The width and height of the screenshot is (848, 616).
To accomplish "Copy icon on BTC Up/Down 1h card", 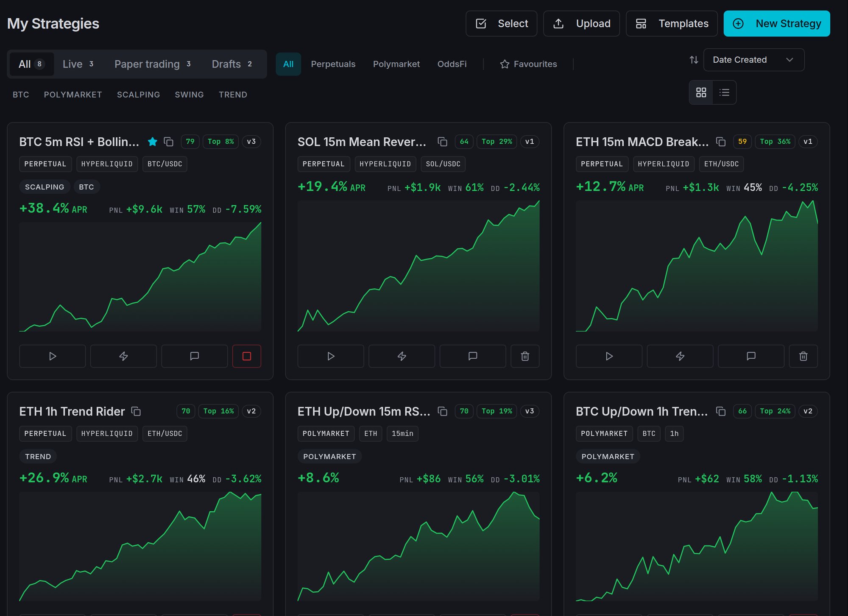I will pyautogui.click(x=721, y=411).
